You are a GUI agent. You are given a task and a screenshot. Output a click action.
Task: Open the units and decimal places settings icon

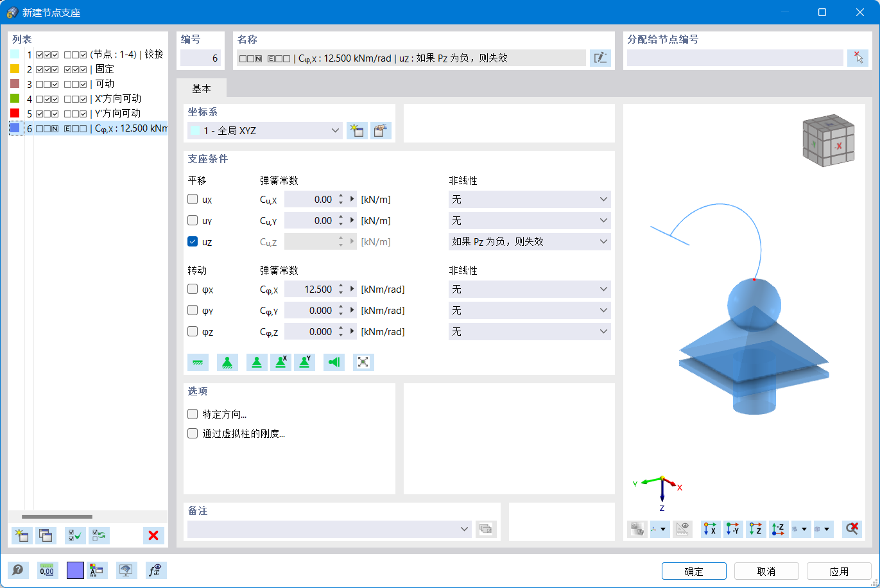(x=47, y=570)
